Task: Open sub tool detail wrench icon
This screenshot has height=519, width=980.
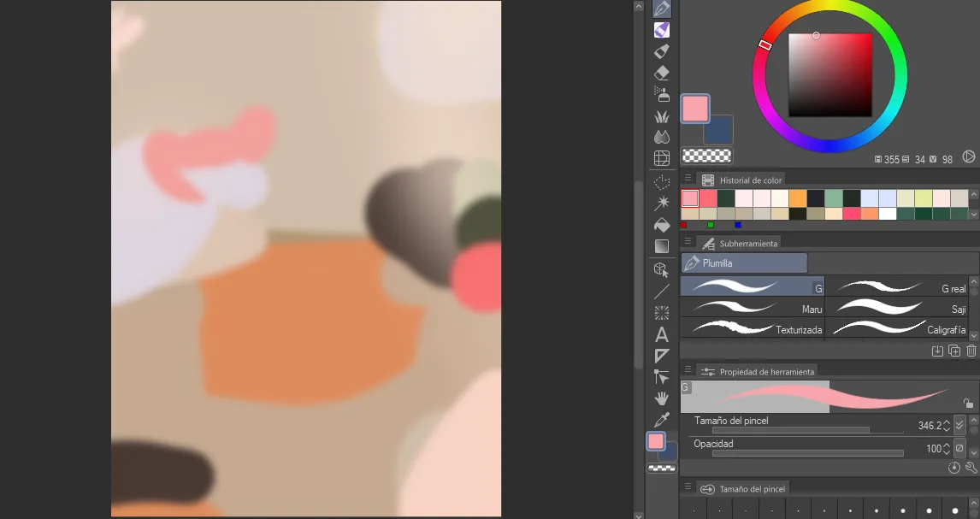Action: tap(971, 468)
